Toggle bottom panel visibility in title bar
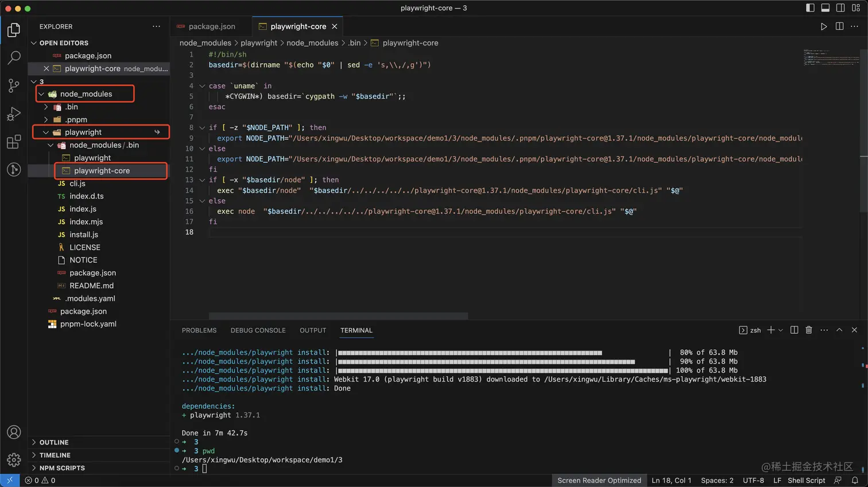Screen dimensions: 868x487 coord(825,8)
